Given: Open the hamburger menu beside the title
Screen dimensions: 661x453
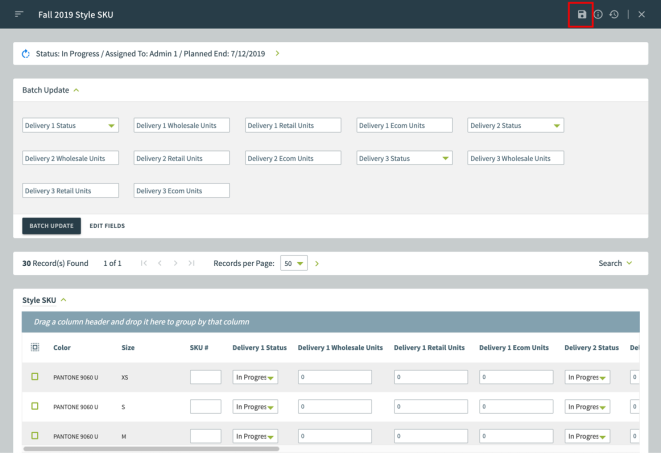Looking at the screenshot, I should 18,14.
